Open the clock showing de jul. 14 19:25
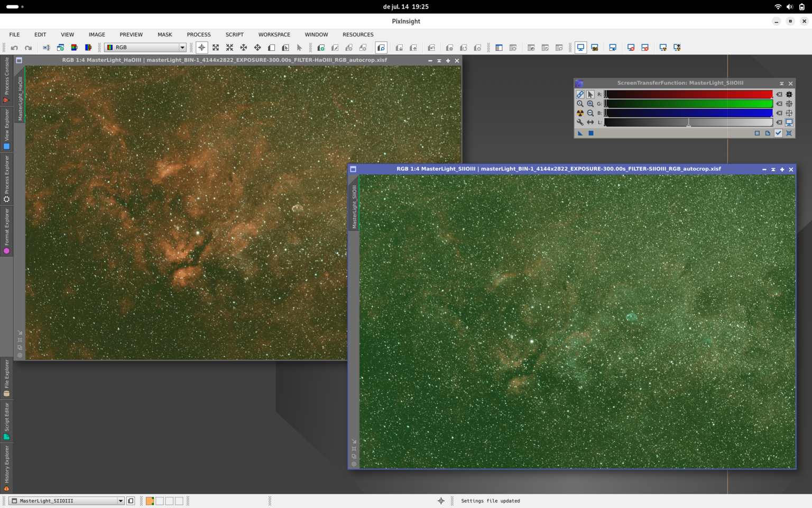This screenshot has width=812, height=508. click(x=405, y=7)
